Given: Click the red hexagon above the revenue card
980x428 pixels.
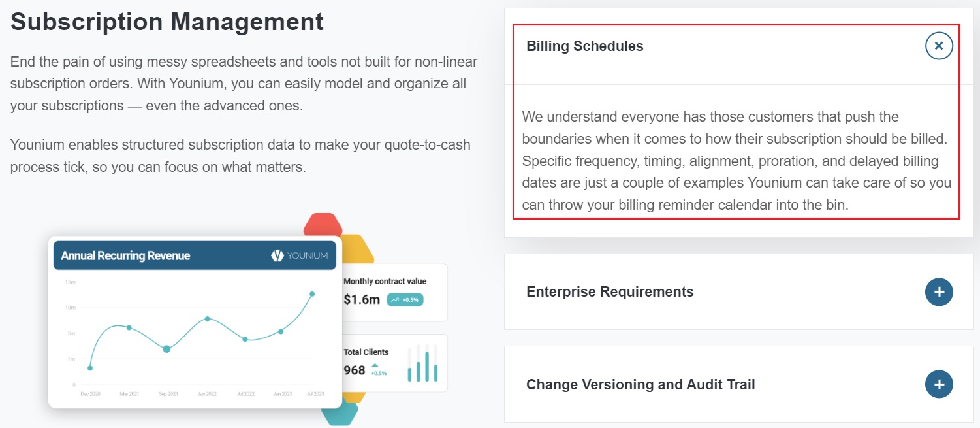Looking at the screenshot, I should pos(324,224).
